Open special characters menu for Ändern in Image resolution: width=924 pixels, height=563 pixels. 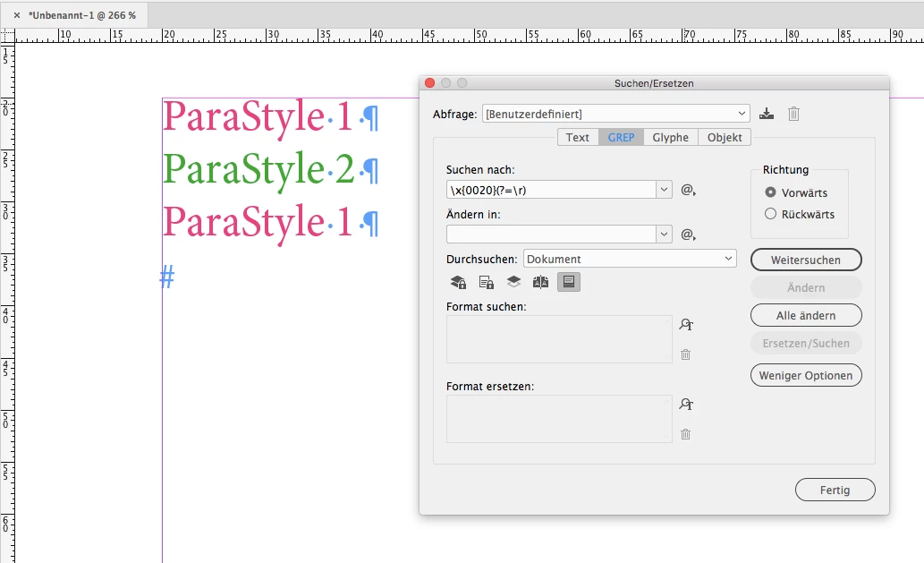(x=688, y=234)
